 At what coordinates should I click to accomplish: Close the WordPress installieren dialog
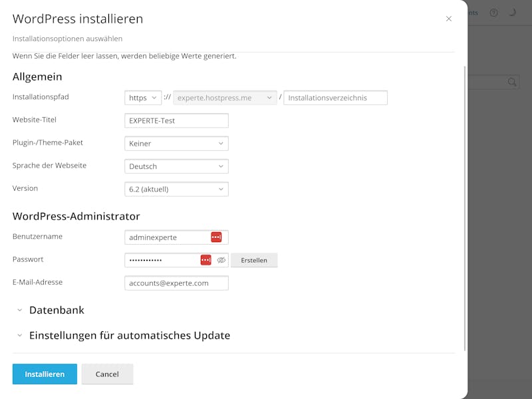coord(448,19)
